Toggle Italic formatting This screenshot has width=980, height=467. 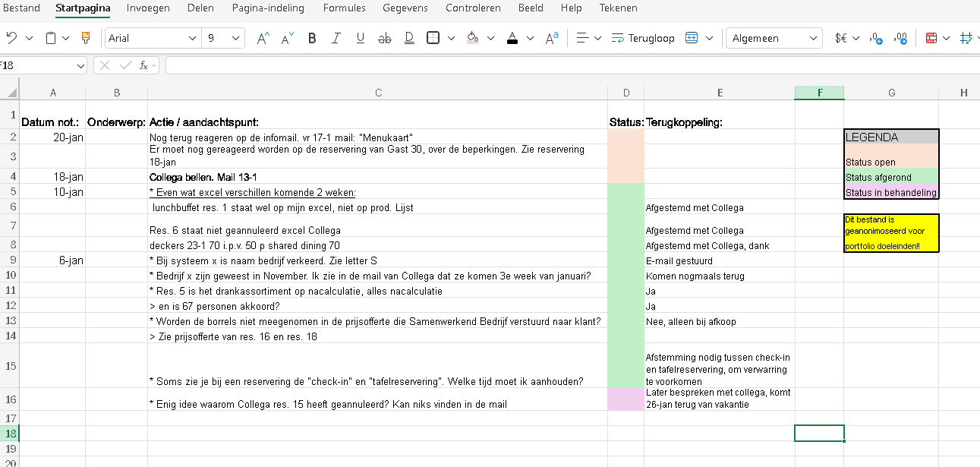336,38
